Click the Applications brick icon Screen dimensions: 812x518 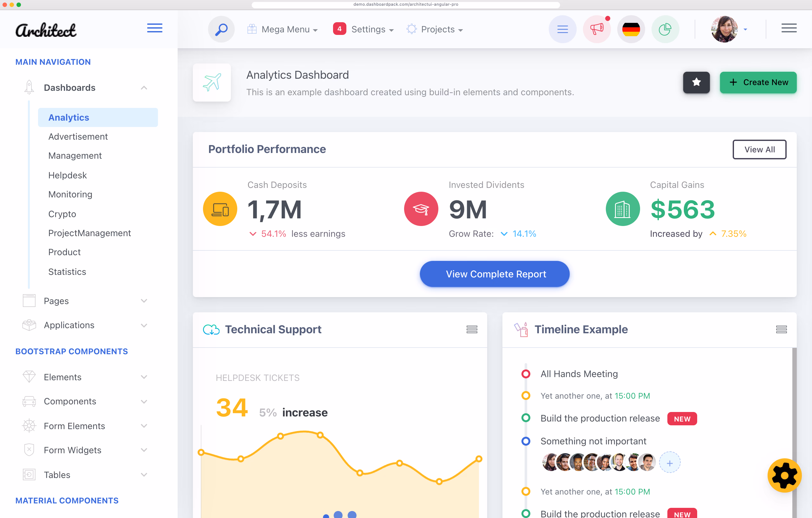[29, 325]
